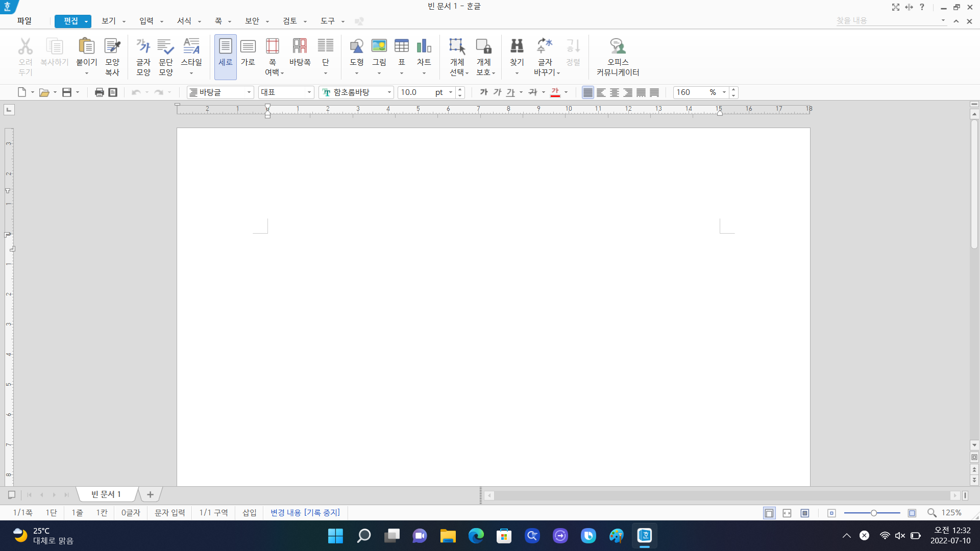Toggle bold 가 formatting button

pyautogui.click(x=484, y=92)
